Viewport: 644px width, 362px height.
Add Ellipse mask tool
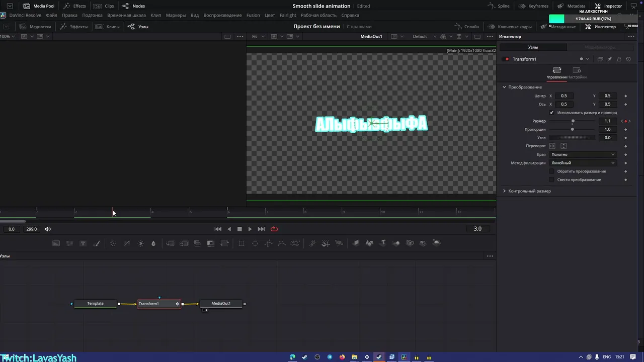click(255, 243)
